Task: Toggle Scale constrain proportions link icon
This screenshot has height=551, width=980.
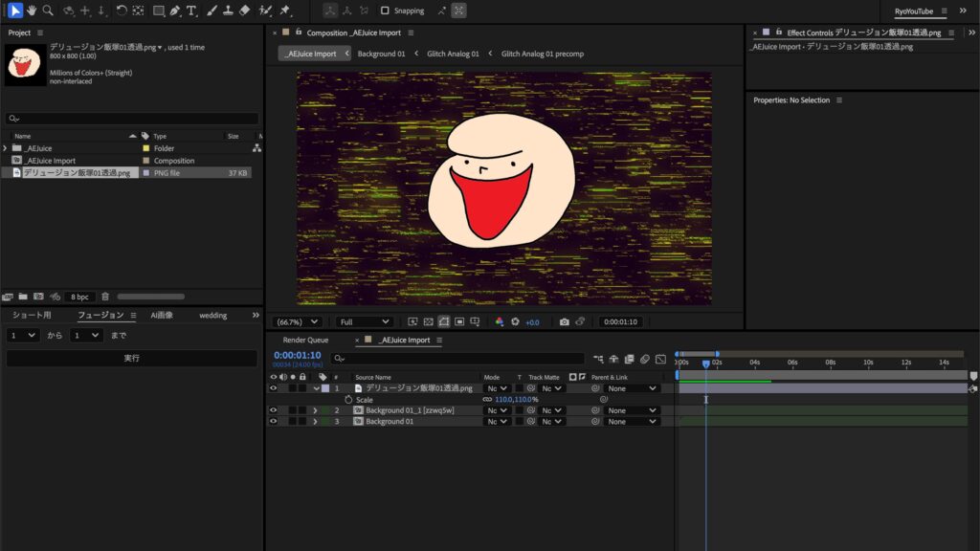Action: (487, 399)
